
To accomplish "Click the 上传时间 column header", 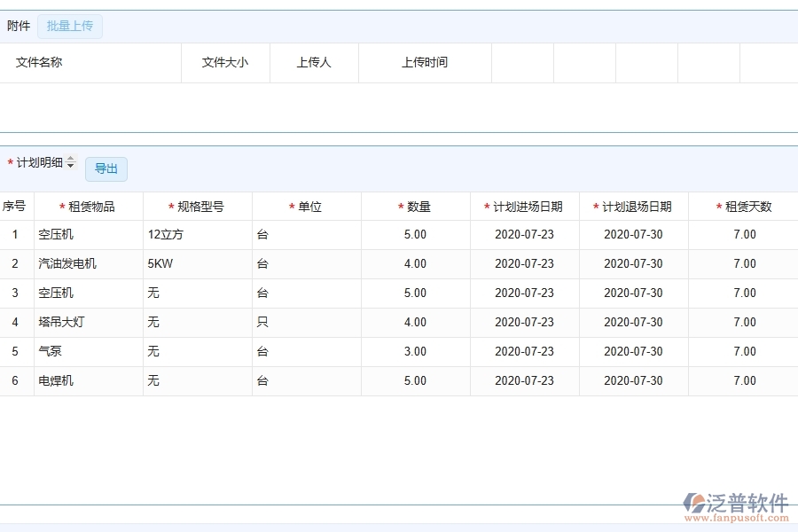I will point(425,62).
